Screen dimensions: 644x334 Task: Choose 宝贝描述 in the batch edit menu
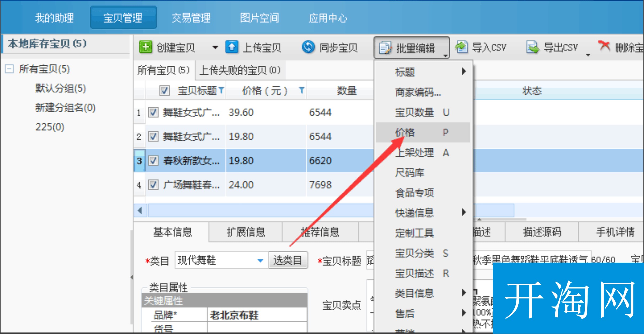click(423, 273)
